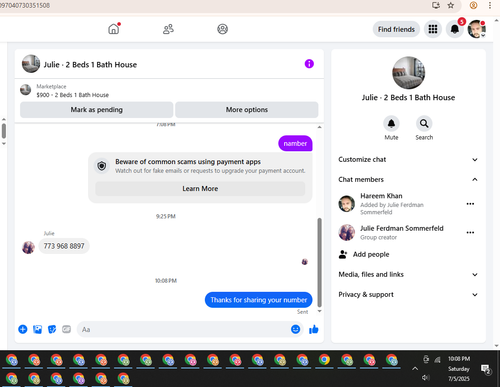Open options for Julie Ferdman Sommerfeld
This screenshot has width=500, height=387.
470,232
